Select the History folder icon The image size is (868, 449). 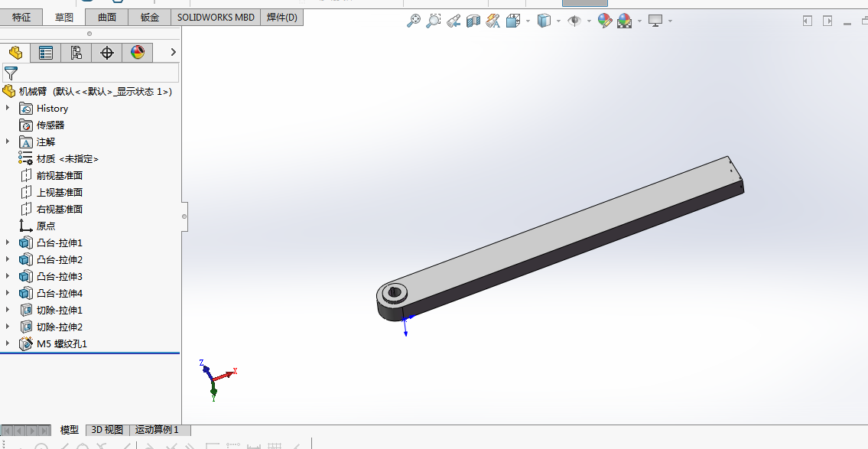point(25,109)
